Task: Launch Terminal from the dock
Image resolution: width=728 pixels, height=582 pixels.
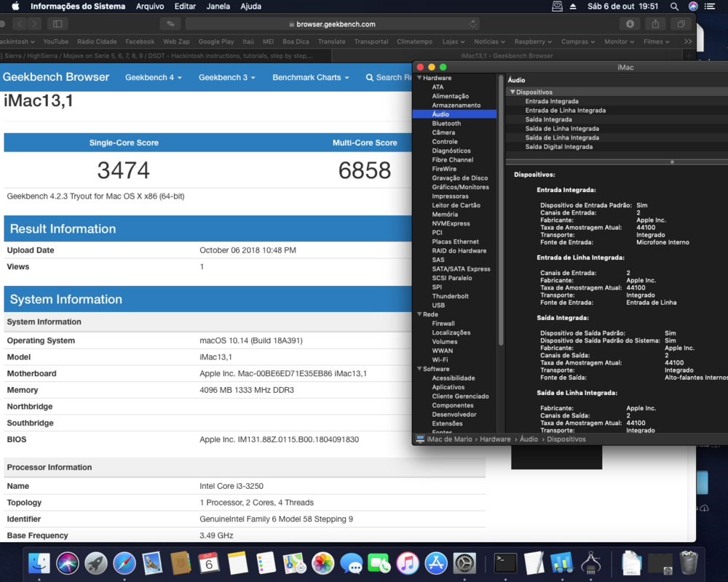Action: pyautogui.click(x=505, y=562)
